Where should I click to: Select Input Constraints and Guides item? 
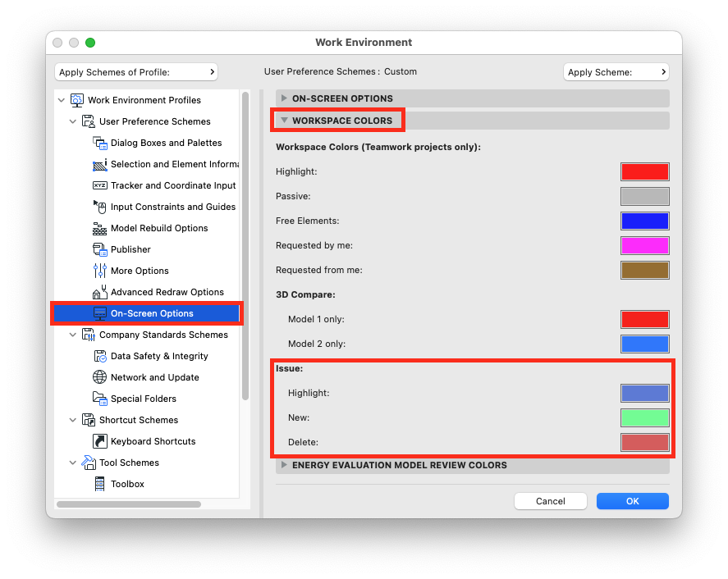[x=173, y=207]
